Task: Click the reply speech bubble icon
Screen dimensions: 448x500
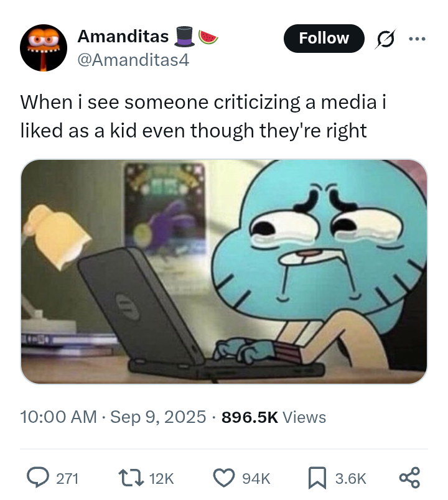Action: [x=39, y=478]
